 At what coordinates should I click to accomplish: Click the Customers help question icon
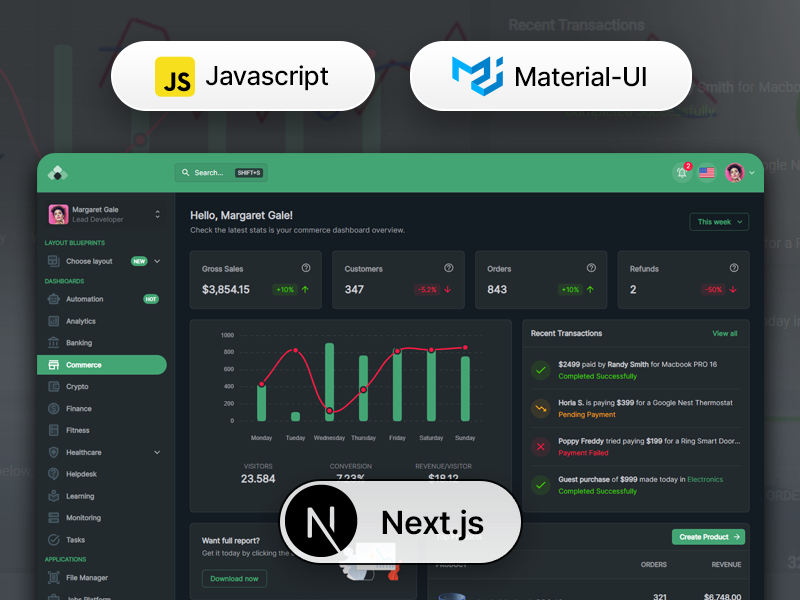click(x=448, y=268)
